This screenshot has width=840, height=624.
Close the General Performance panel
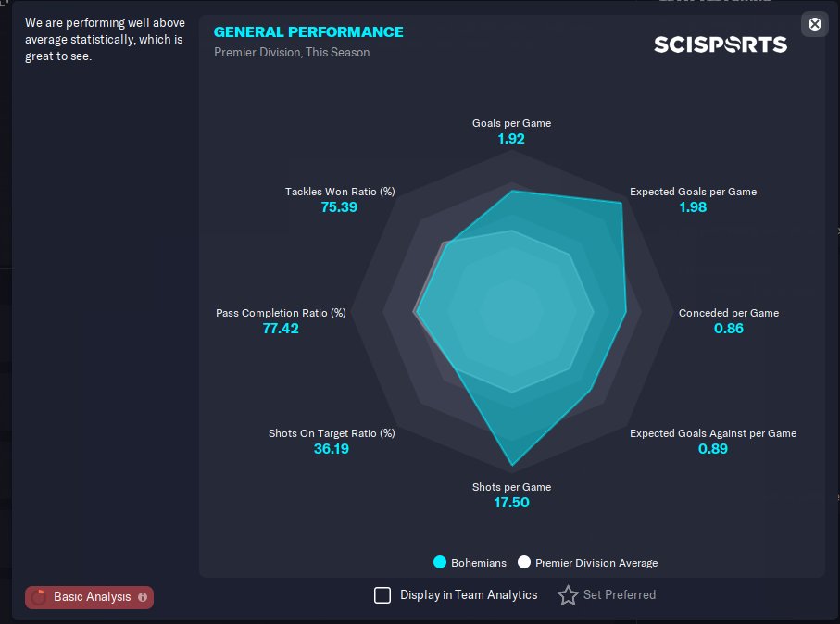point(814,24)
